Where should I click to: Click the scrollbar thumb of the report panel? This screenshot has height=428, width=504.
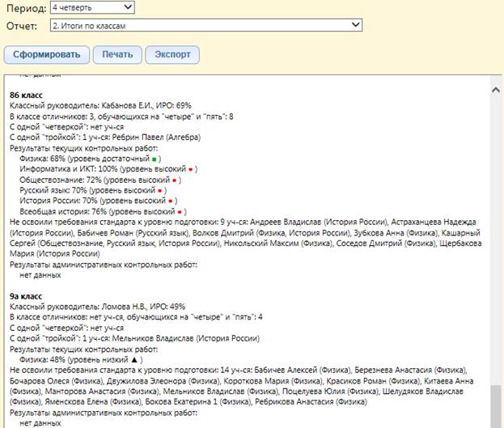[x=496, y=406]
